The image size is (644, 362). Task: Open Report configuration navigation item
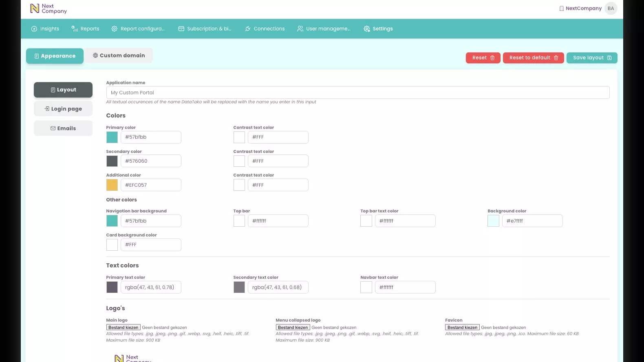click(x=138, y=29)
